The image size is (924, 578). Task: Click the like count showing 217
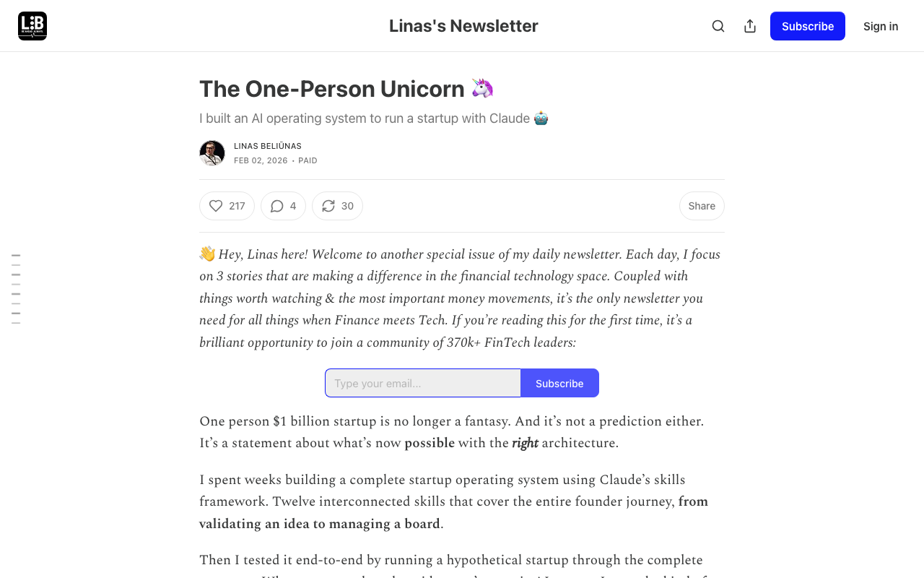point(236,206)
